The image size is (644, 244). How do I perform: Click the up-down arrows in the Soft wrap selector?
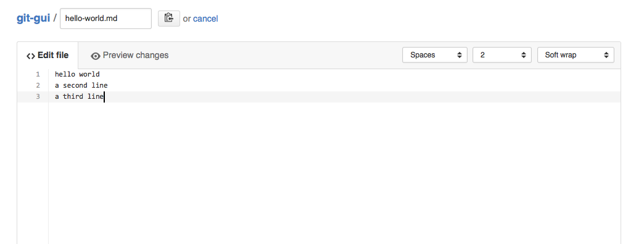click(606, 55)
